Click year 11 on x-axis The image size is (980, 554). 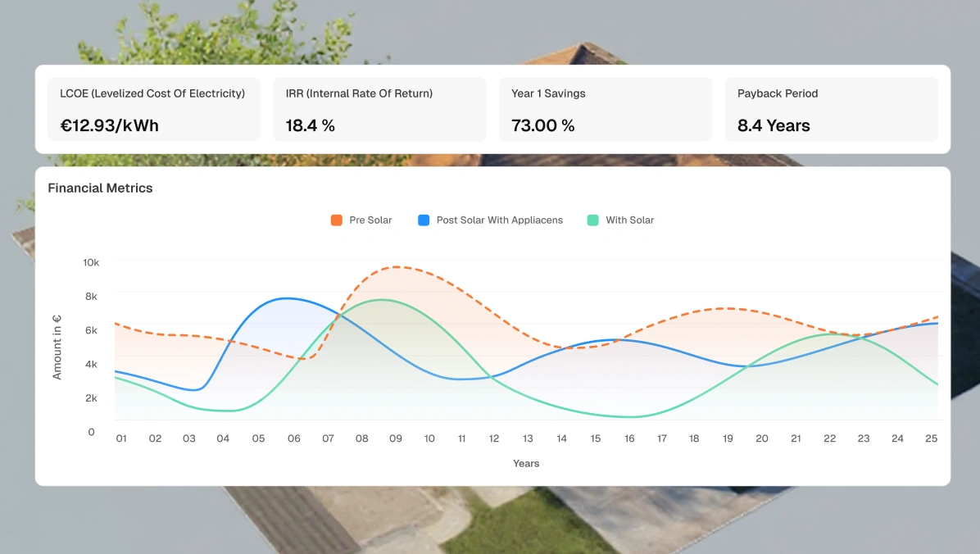coord(461,438)
